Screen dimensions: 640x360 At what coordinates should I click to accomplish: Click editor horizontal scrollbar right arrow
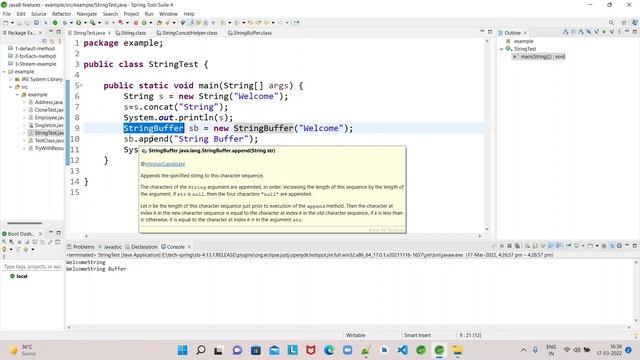[480, 236]
